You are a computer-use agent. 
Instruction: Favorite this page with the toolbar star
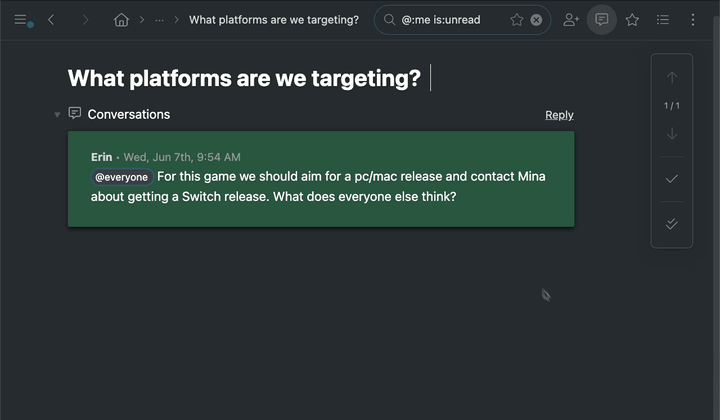[x=632, y=19]
